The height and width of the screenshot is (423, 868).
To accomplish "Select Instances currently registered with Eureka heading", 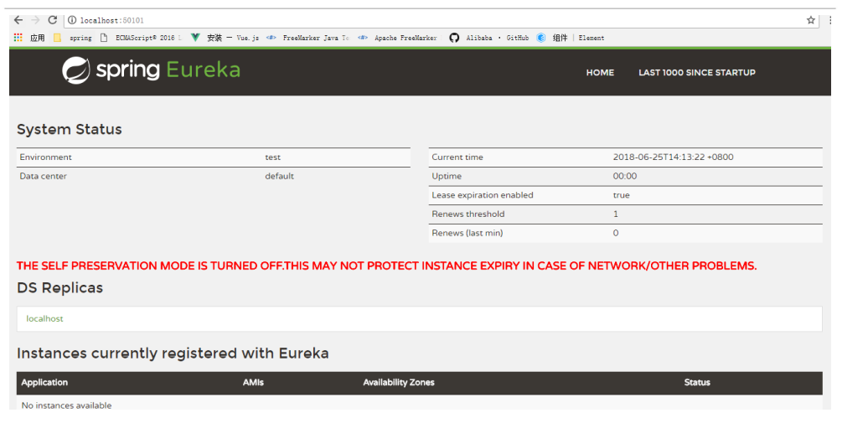I will 173,353.
